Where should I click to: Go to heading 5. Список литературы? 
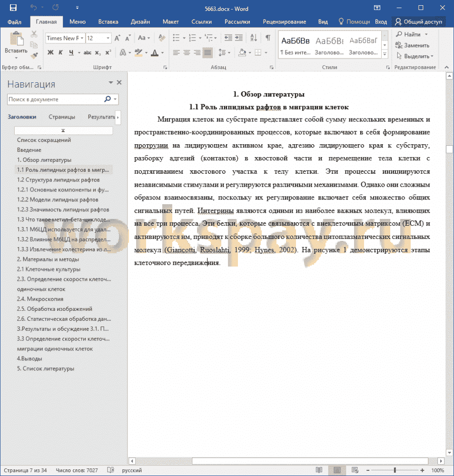(46, 368)
